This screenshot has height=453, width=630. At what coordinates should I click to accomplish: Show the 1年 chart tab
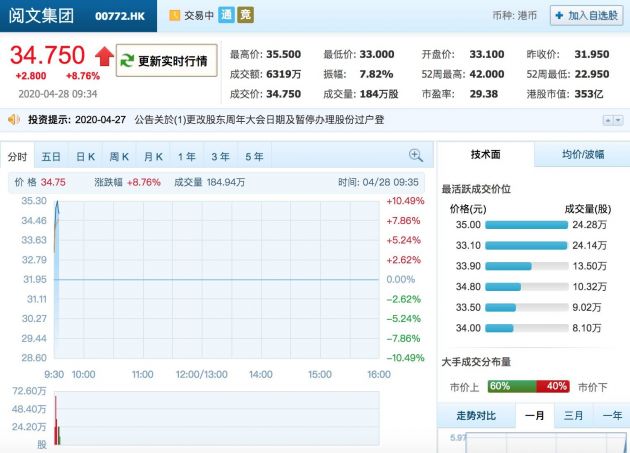coord(187,156)
